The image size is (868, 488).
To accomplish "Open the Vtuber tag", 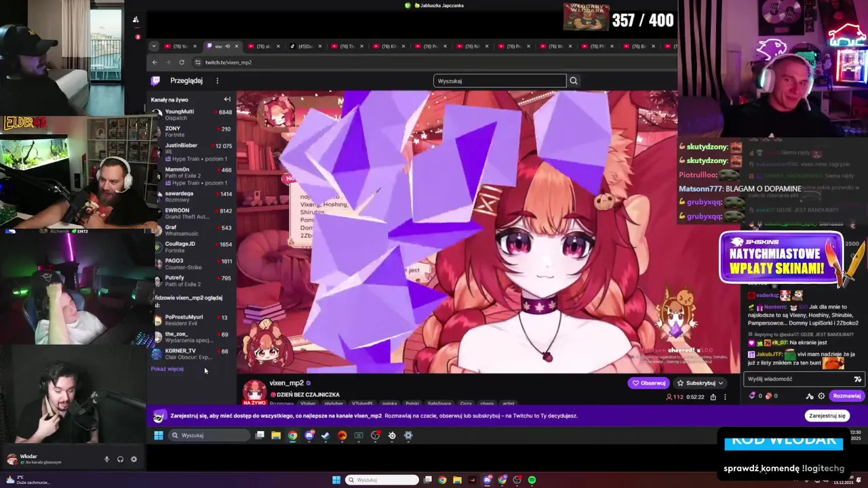I will (309, 403).
